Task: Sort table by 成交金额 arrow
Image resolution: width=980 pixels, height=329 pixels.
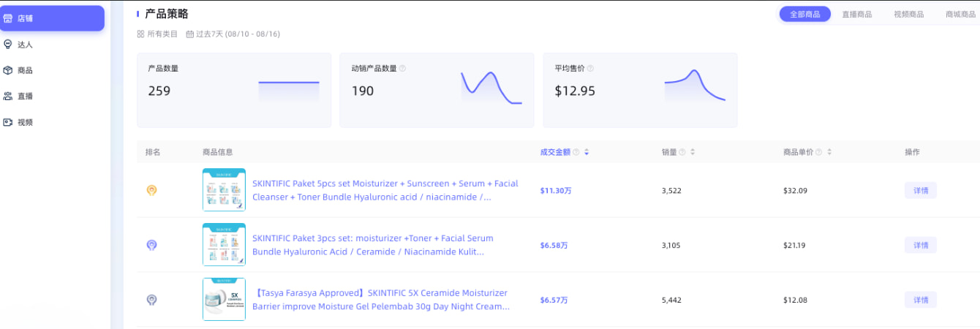Action: click(x=587, y=152)
